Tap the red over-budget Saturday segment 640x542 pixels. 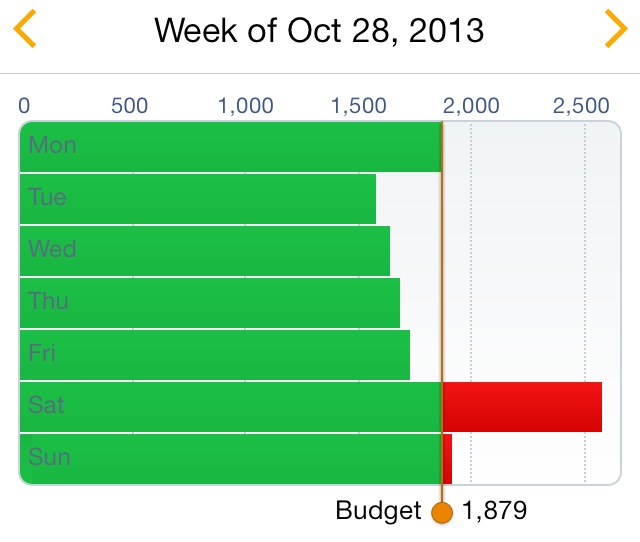tap(522, 406)
